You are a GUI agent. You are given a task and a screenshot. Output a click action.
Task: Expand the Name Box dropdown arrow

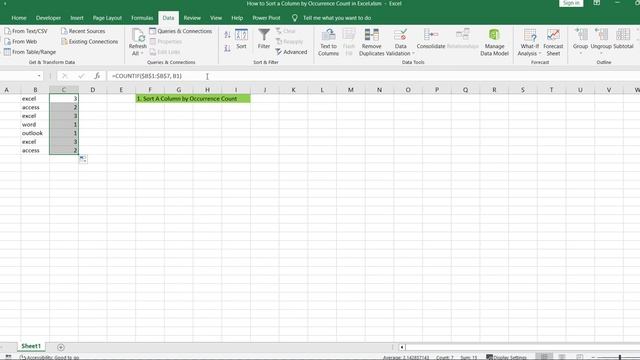39,76
